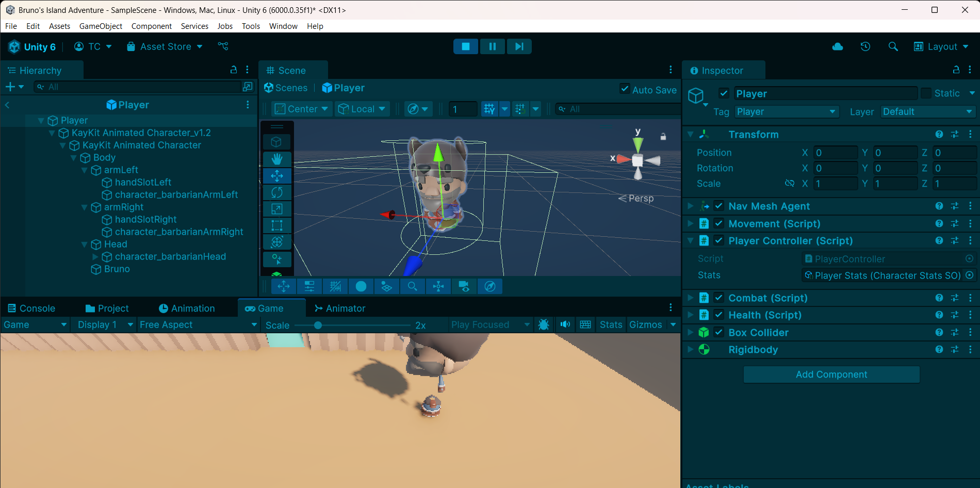Open the GameObject menu
The width and height of the screenshot is (980, 488).
pyautogui.click(x=101, y=26)
